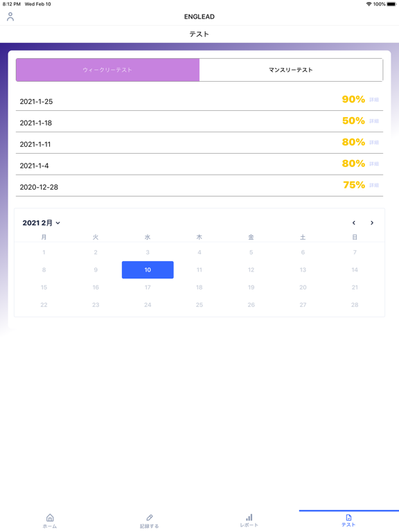
Task: Go to previous month arrow
Action: tap(354, 223)
